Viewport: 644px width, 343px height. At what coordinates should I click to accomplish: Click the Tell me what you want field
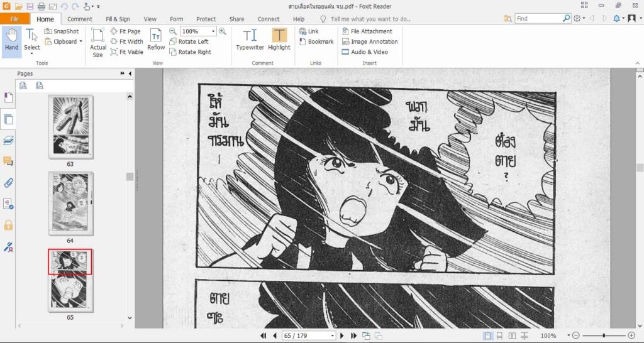tap(365, 19)
